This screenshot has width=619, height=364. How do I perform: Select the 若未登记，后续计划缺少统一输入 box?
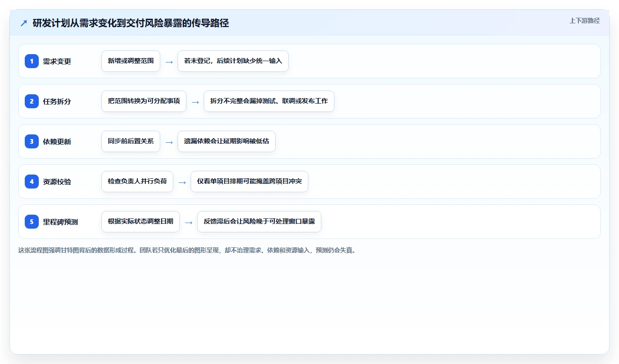(x=233, y=61)
